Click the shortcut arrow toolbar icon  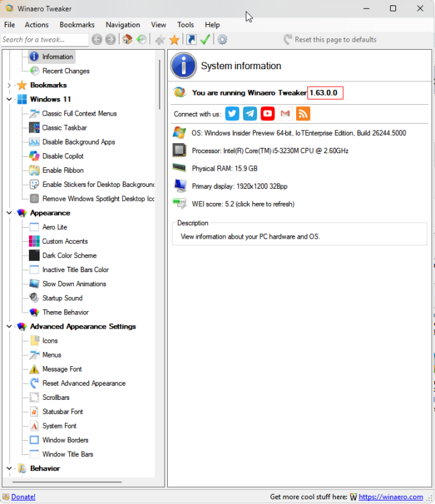pos(191,40)
